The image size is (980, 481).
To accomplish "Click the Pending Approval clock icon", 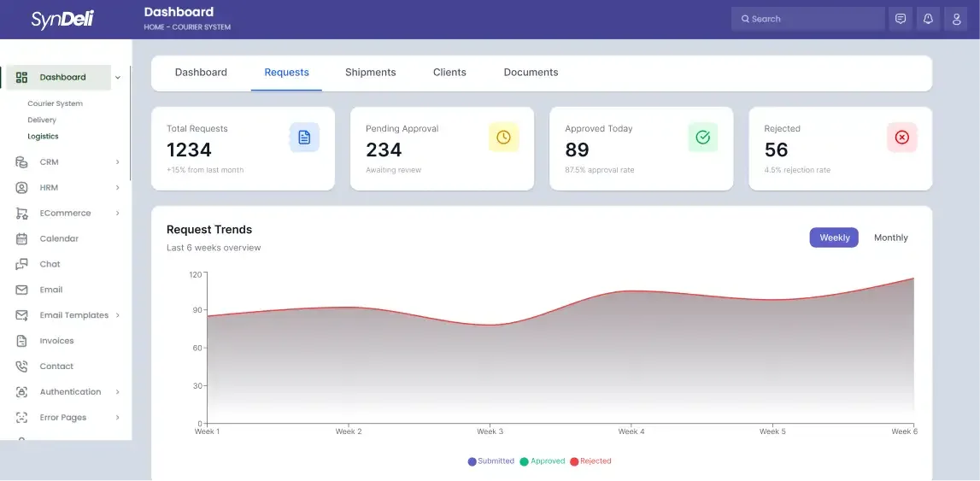I will [x=504, y=138].
